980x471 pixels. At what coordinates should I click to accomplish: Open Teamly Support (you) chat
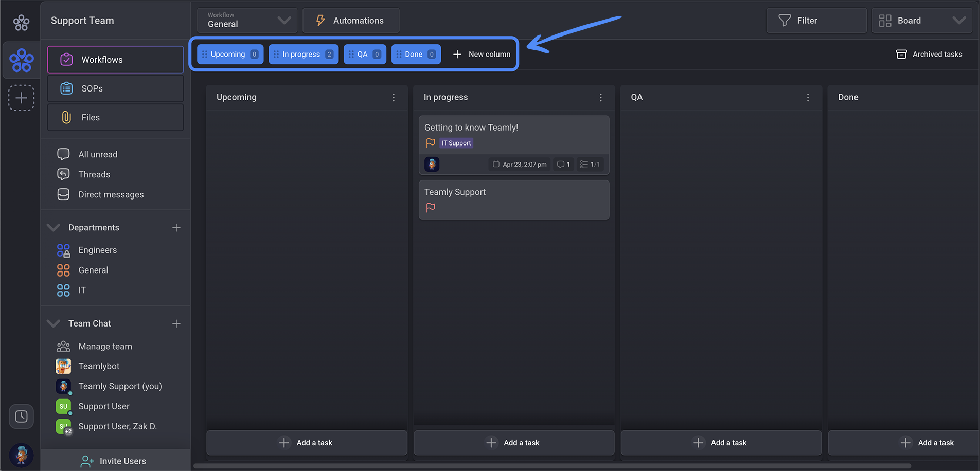120,386
